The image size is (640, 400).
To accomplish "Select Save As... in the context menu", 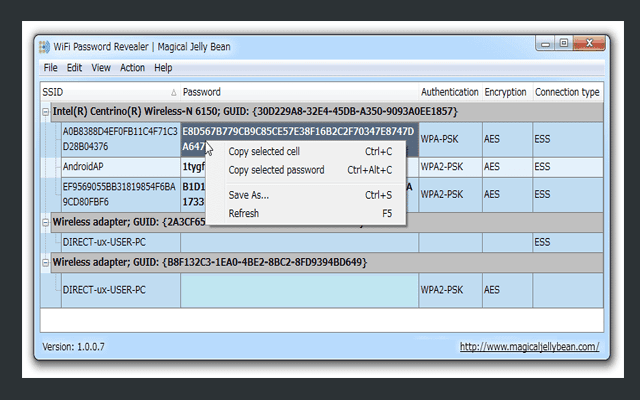I will [249, 195].
